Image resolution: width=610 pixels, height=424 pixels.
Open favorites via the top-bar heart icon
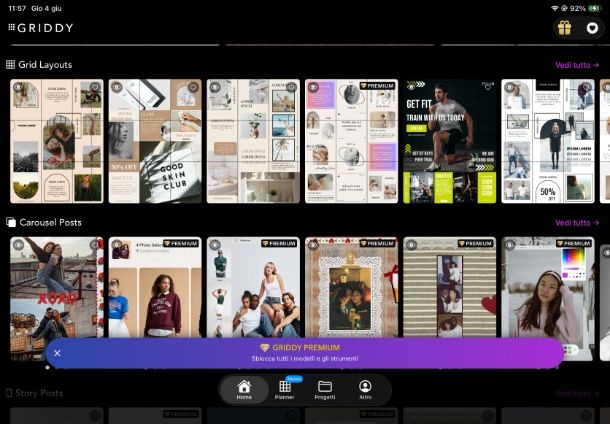pyautogui.click(x=592, y=28)
